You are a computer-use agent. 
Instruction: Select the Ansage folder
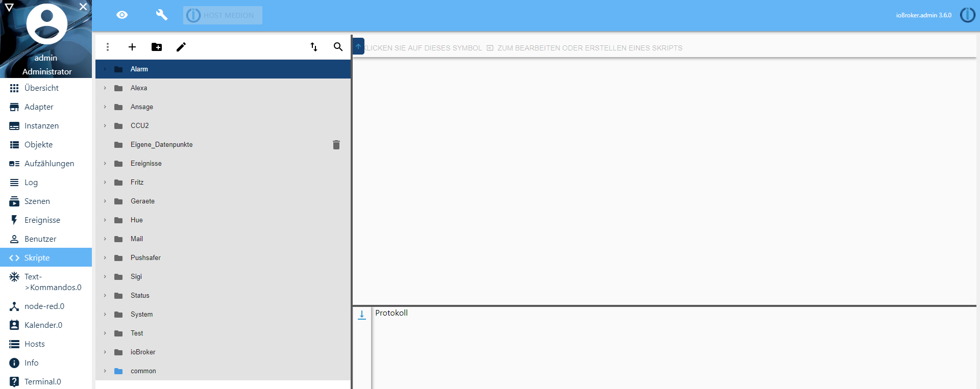pos(223,107)
